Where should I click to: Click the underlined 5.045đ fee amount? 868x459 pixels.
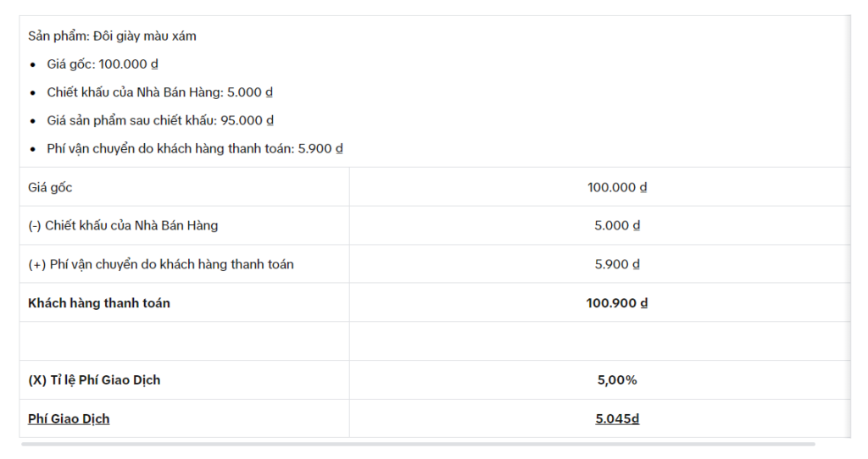[x=617, y=418]
